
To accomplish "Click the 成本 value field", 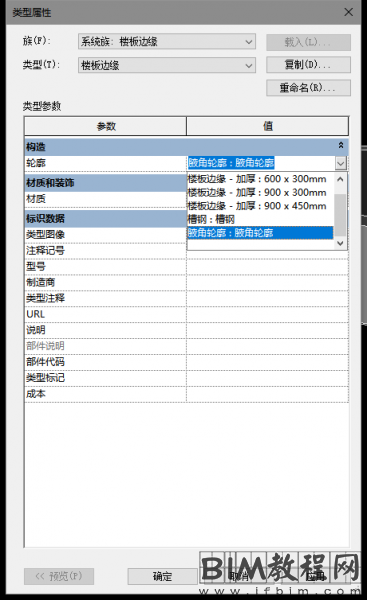I will pos(268,394).
